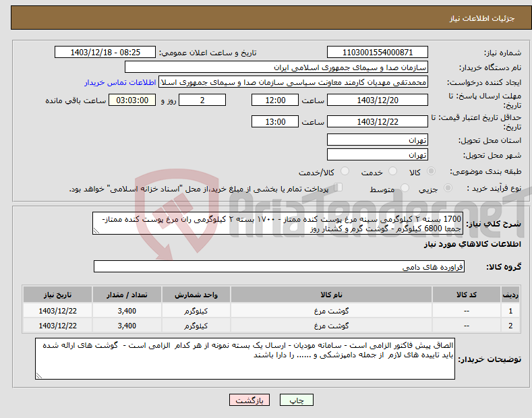The width and height of the screenshot is (532, 418).
Task: Click the نام کالا column header
Action: point(331,295)
